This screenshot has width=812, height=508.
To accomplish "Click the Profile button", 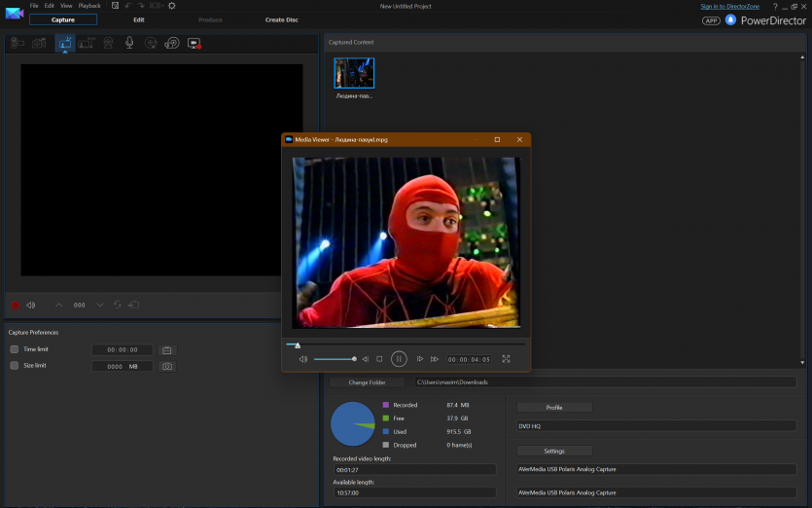I will [x=554, y=407].
